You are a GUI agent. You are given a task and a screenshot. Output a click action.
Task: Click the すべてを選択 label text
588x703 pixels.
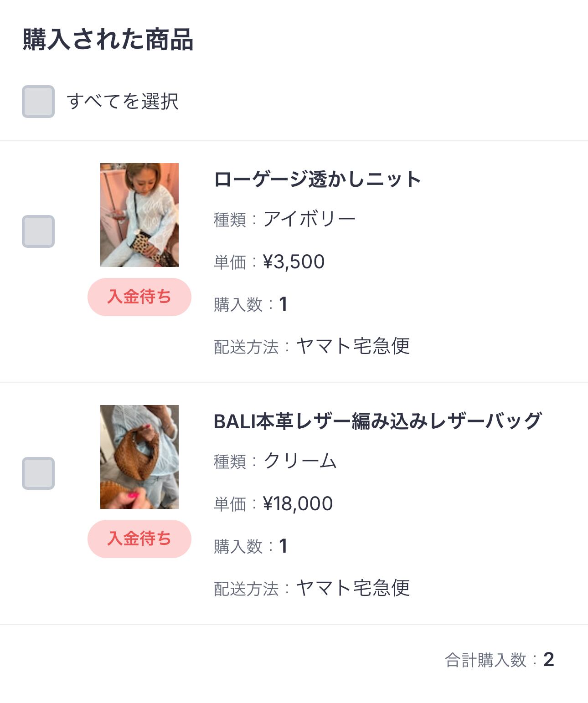122,102
